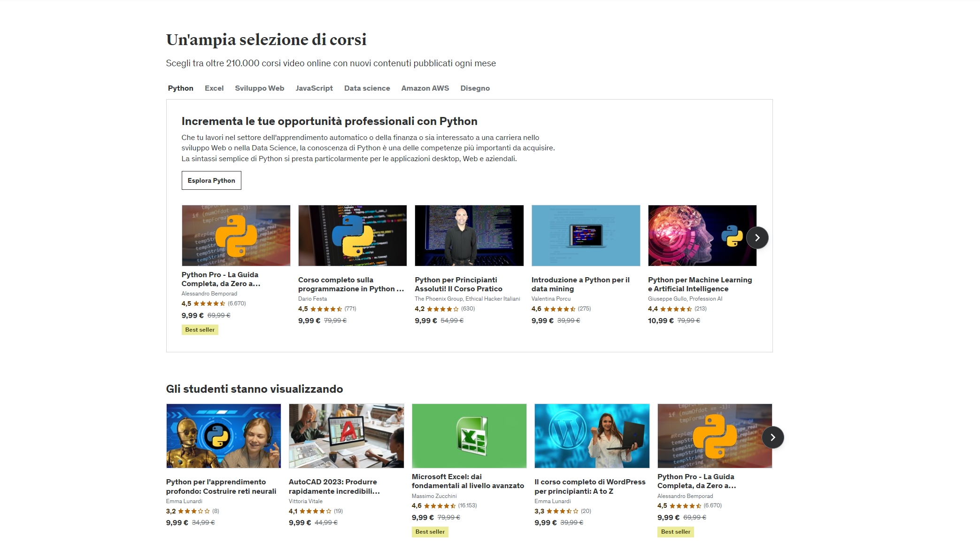
Task: Open Microsoft Excel course thumbnail
Action: point(469,436)
